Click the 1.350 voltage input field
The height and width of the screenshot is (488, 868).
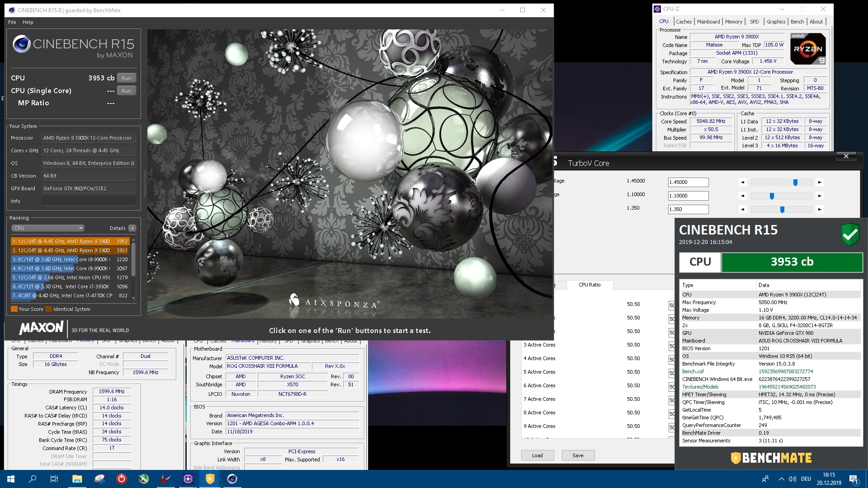pyautogui.click(x=689, y=210)
